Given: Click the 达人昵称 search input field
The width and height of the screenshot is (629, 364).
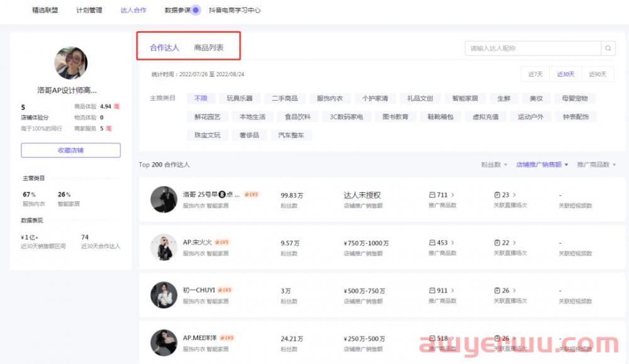Looking at the screenshot, I should pyautogui.click(x=532, y=48).
